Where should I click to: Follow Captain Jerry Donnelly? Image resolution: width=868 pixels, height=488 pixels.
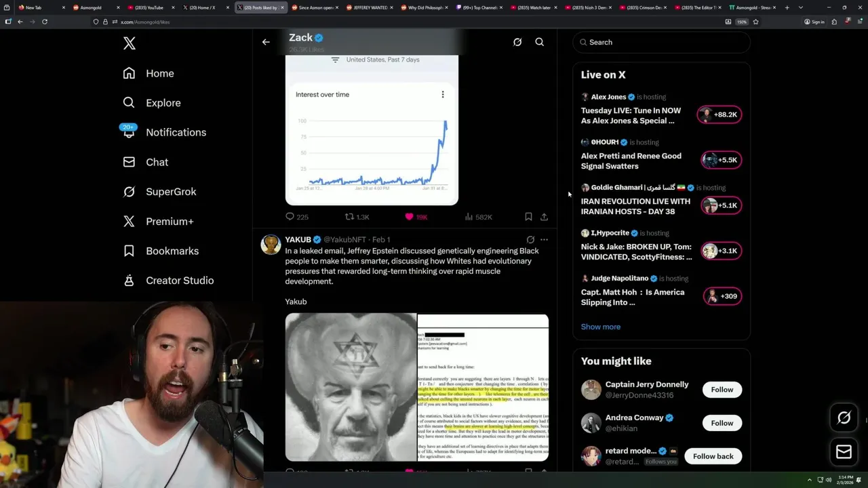point(722,390)
